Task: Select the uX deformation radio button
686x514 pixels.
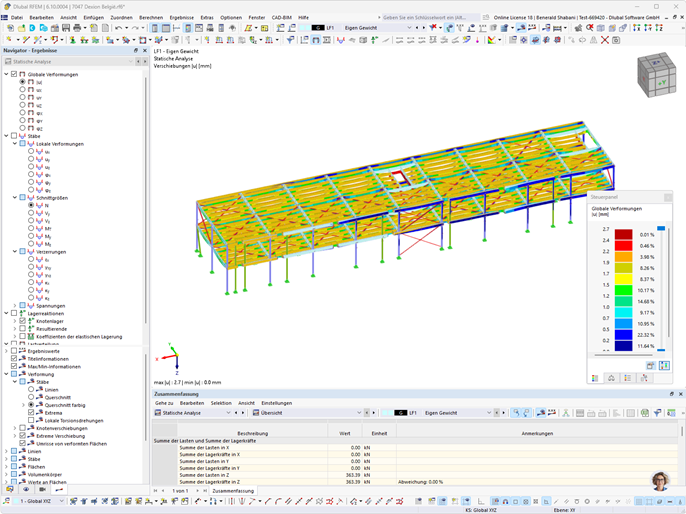Action: [x=22, y=89]
